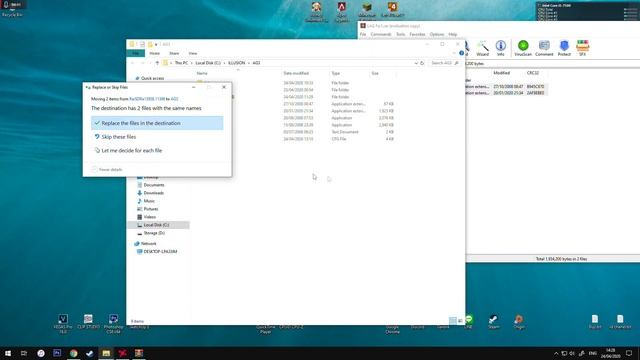This screenshot has height=360, width=640.
Task: Click the SFX icon in WinRAR toolbar
Action: pos(582,48)
